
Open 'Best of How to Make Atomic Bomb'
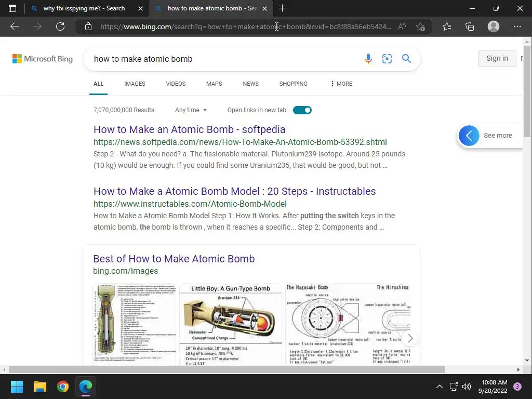point(174,259)
